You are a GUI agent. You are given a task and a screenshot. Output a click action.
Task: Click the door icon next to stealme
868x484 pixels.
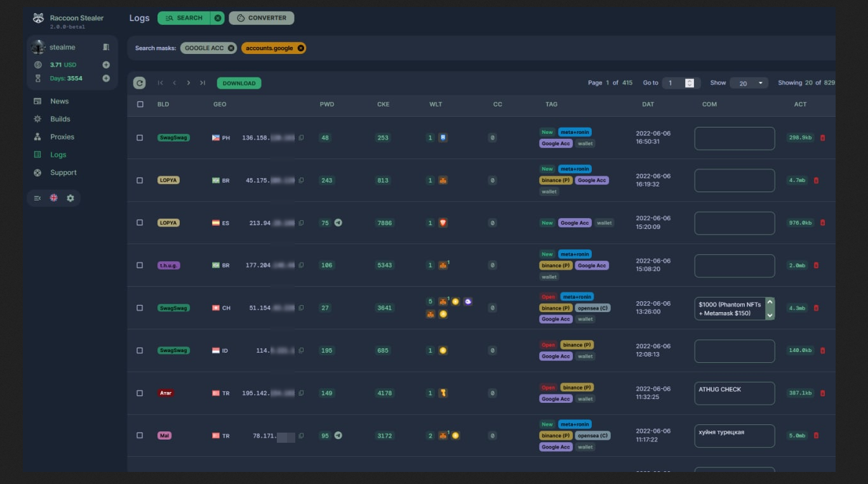point(106,48)
